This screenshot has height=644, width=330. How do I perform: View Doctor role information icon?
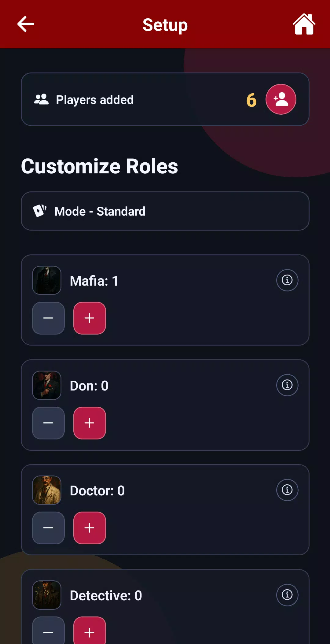point(287,490)
